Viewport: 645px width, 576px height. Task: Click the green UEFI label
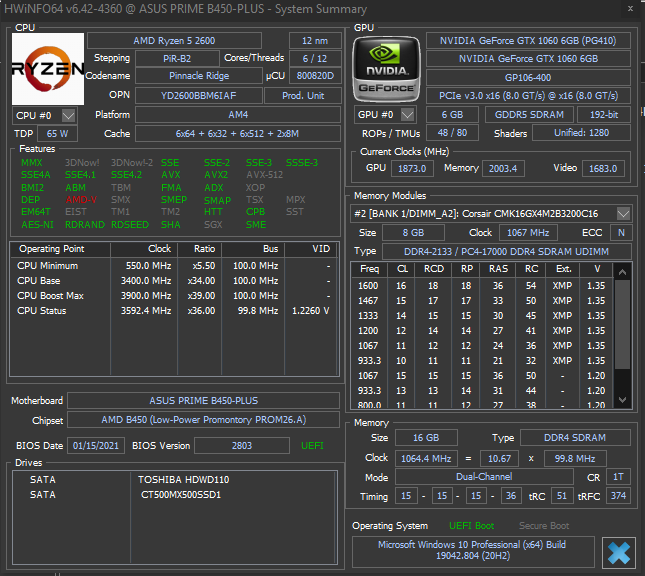(x=312, y=446)
